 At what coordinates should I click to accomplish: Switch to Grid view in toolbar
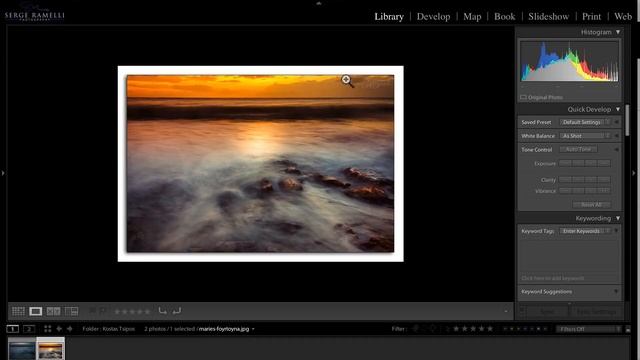click(x=18, y=311)
